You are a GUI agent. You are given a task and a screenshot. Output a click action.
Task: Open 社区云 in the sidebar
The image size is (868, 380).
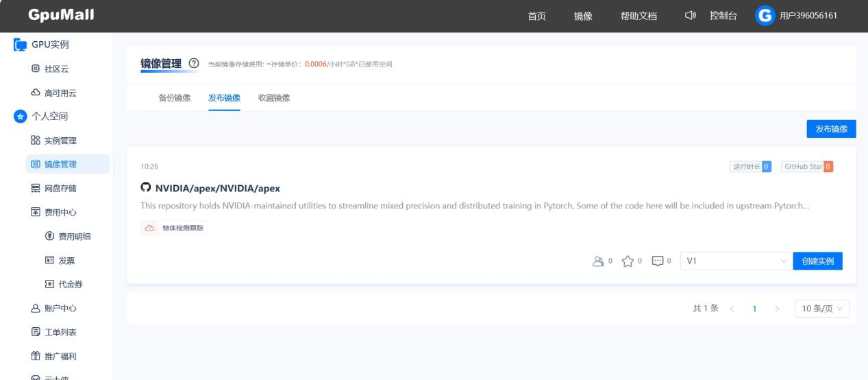point(56,69)
